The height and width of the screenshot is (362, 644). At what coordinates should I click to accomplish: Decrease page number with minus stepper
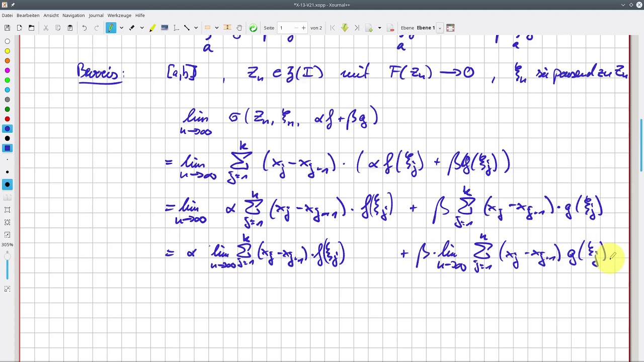click(x=296, y=28)
